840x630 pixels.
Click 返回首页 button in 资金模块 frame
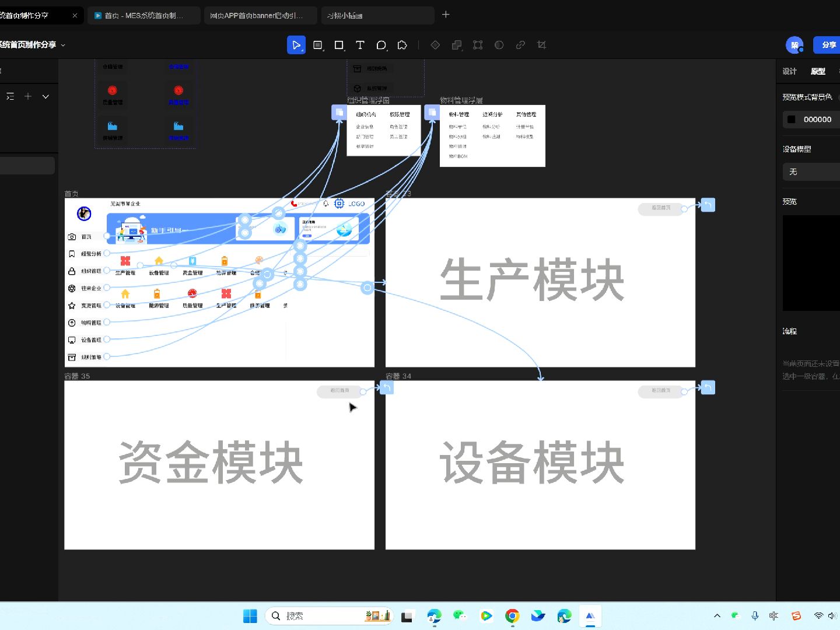339,391
